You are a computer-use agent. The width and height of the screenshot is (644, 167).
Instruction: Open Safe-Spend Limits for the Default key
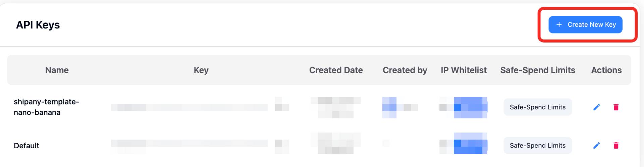point(537,145)
